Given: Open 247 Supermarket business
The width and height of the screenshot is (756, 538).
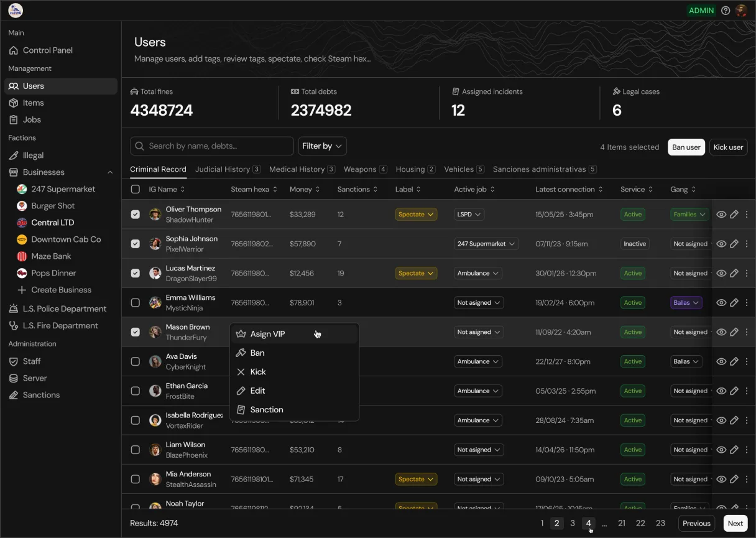Looking at the screenshot, I should (63, 189).
